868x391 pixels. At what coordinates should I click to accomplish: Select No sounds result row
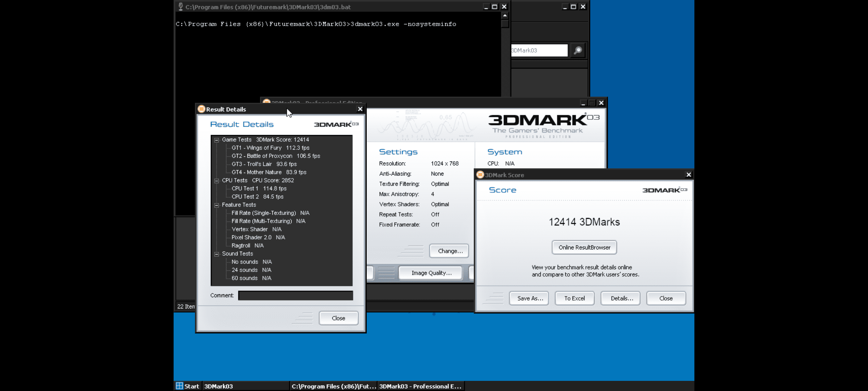[251, 262]
